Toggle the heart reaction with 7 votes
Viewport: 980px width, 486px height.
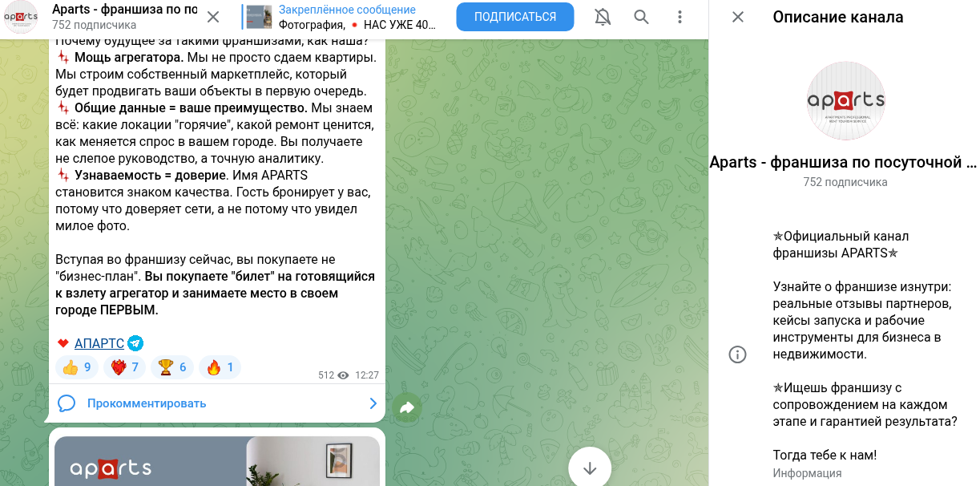point(124,367)
